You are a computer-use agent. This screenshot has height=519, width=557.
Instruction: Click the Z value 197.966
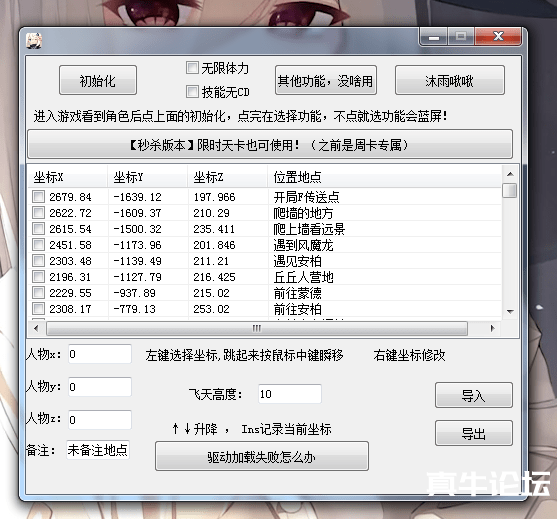click(x=214, y=197)
